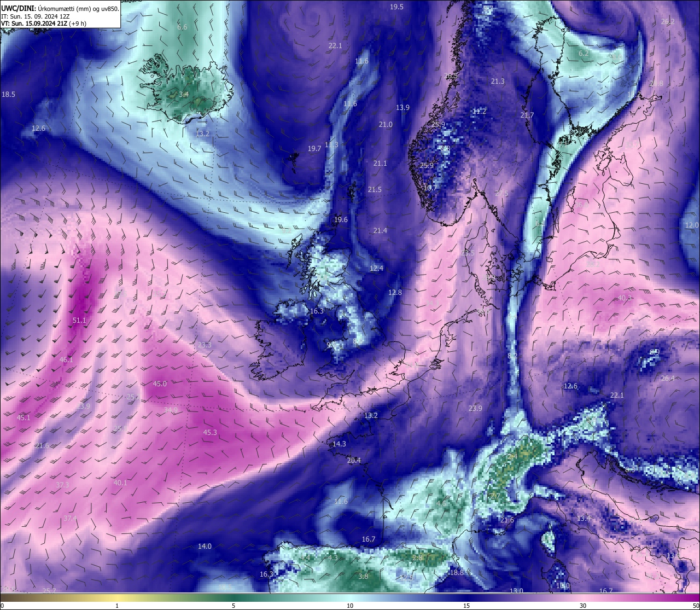Click the legend tick labeled 30
The width and height of the screenshot is (700, 610).
point(583,606)
